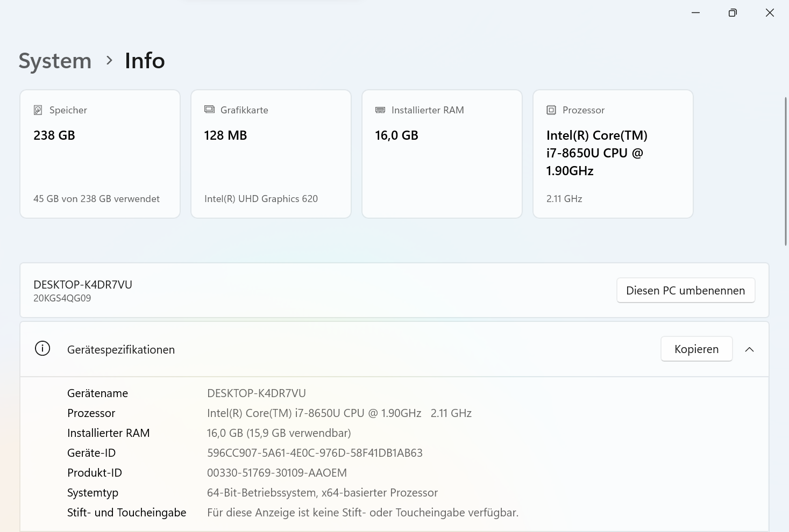Click model number 20KGS4QG09
Screen dimensions: 789x532
[x=62, y=298]
